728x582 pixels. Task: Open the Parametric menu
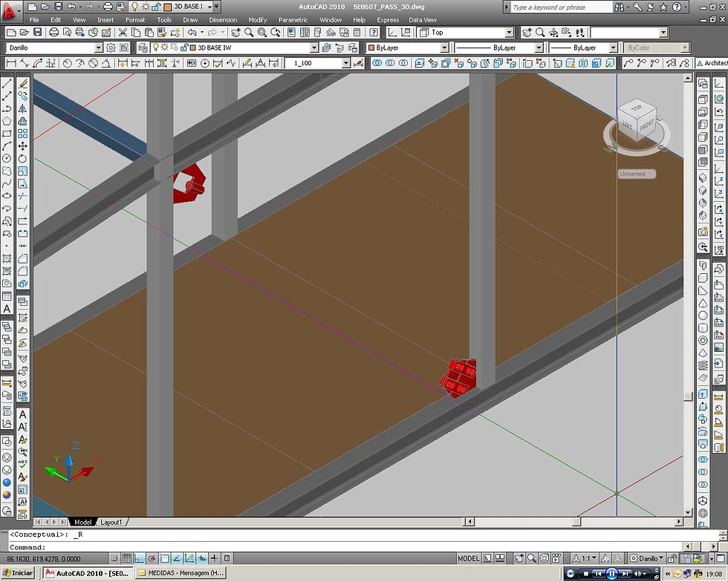[x=293, y=20]
